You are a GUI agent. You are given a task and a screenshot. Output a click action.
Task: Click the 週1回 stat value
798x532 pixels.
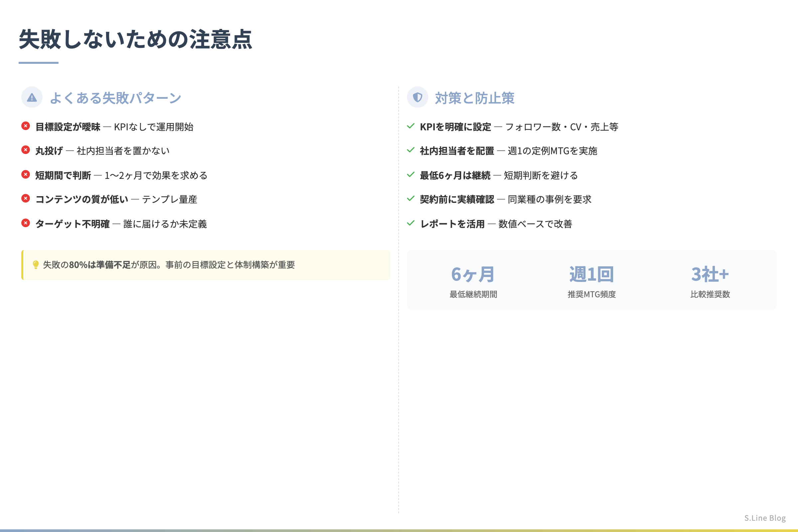tap(592, 274)
